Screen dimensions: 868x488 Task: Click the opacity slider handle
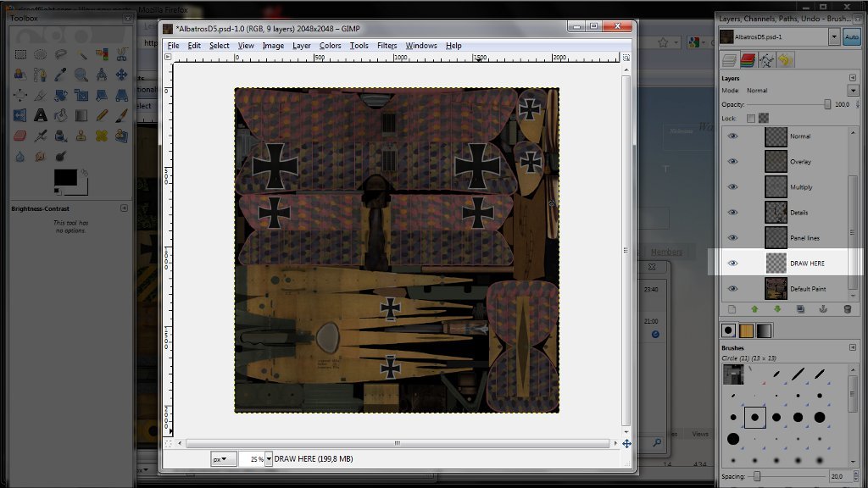tap(827, 104)
